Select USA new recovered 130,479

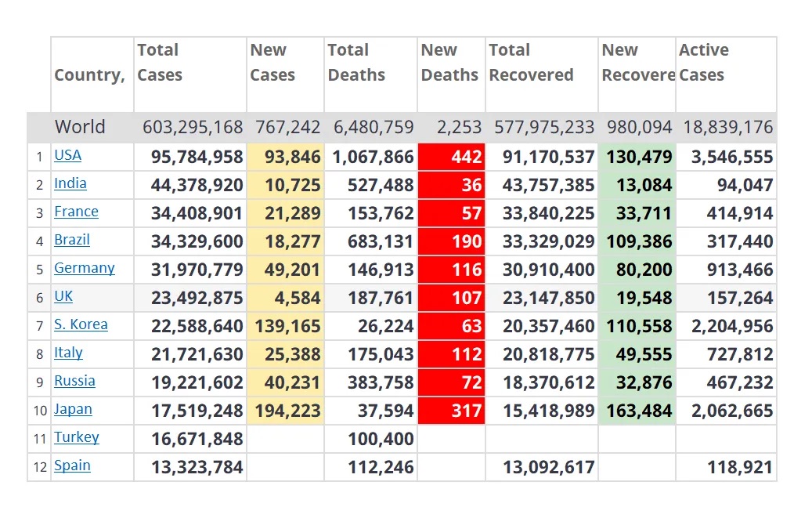tap(640, 157)
